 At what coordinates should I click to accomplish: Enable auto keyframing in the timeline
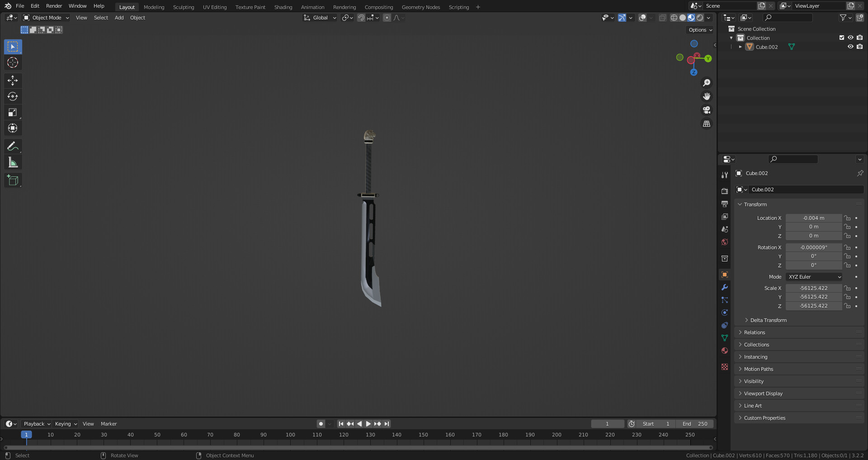(321, 424)
